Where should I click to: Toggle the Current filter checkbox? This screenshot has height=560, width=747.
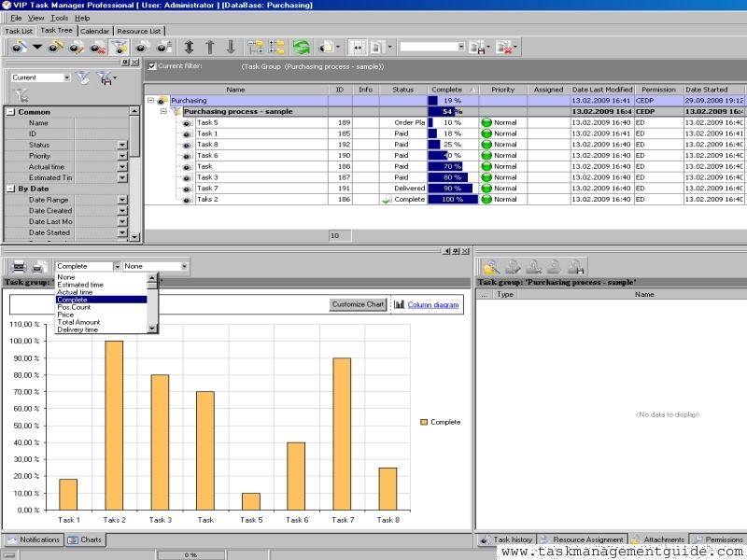(152, 66)
